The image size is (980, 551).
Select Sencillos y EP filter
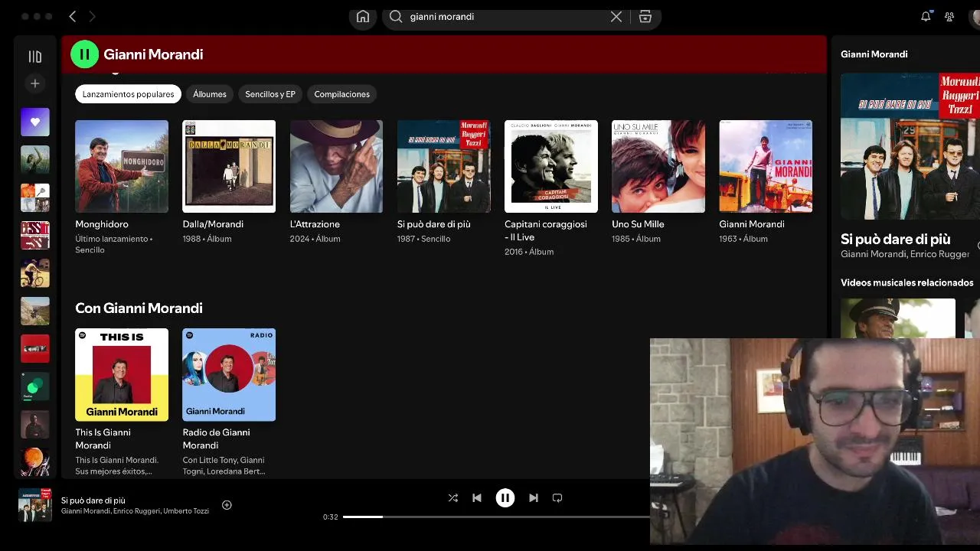270,94
